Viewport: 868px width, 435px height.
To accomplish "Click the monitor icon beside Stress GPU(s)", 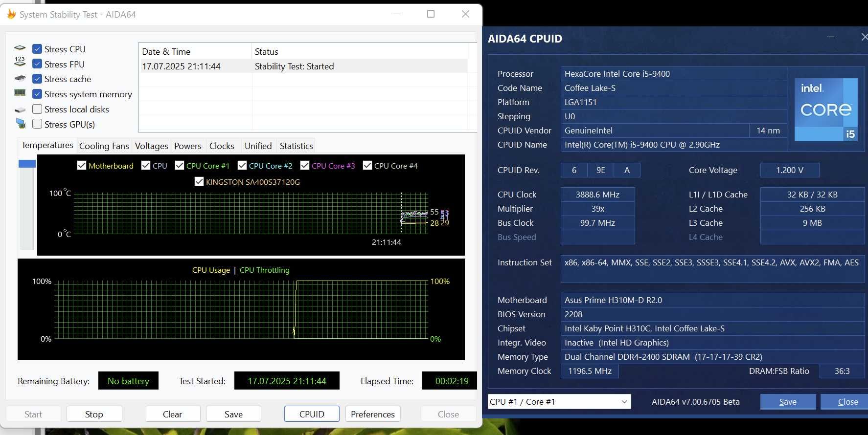I will [21, 123].
